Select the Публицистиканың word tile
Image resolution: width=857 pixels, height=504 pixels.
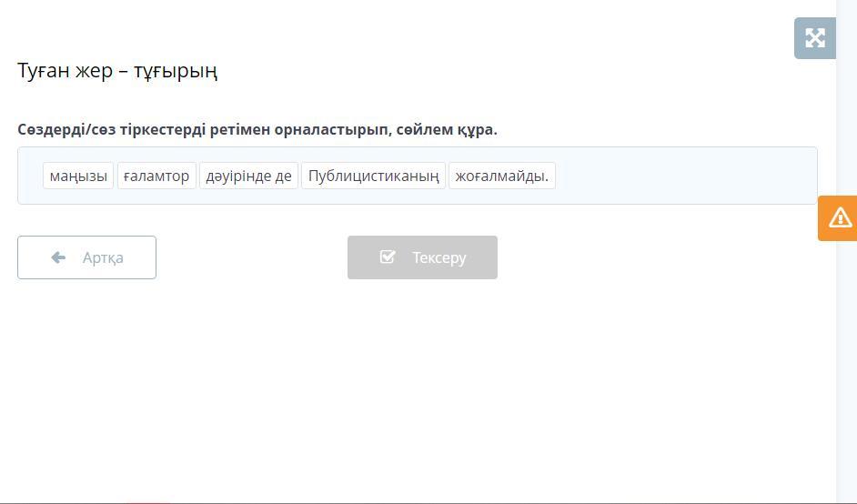point(373,176)
